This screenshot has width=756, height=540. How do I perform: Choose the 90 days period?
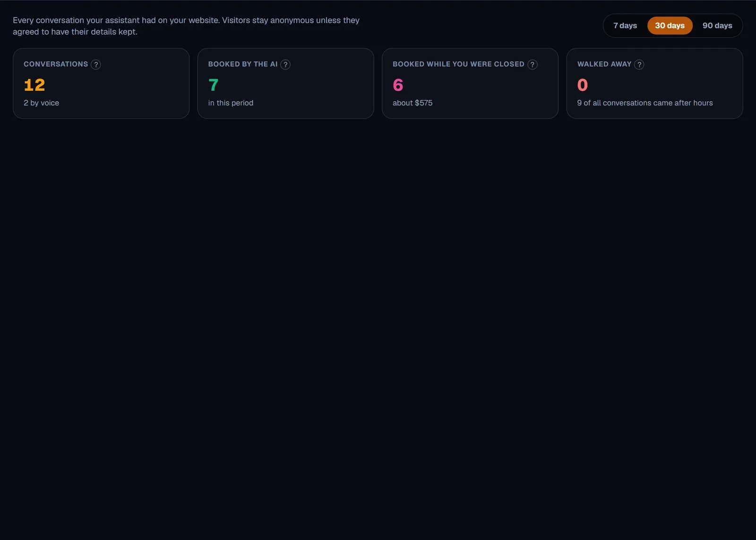[x=717, y=26]
